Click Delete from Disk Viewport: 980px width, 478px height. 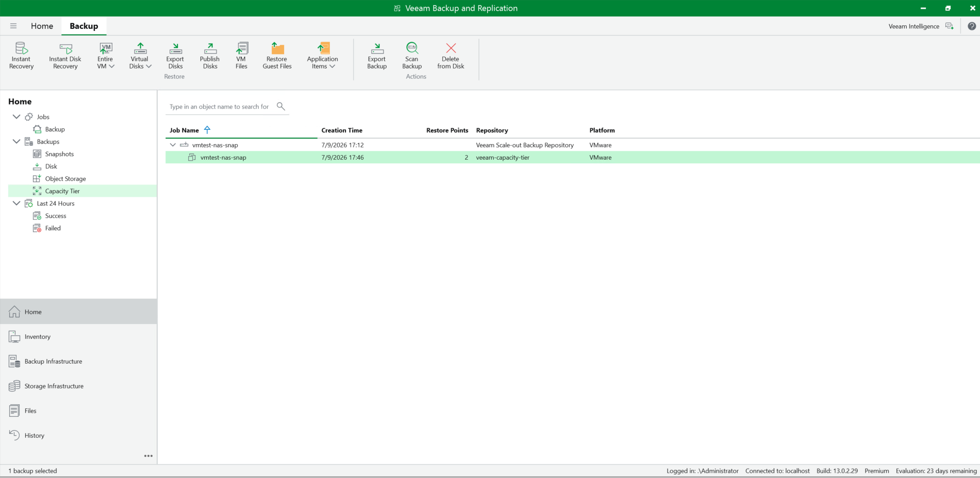pos(451,56)
